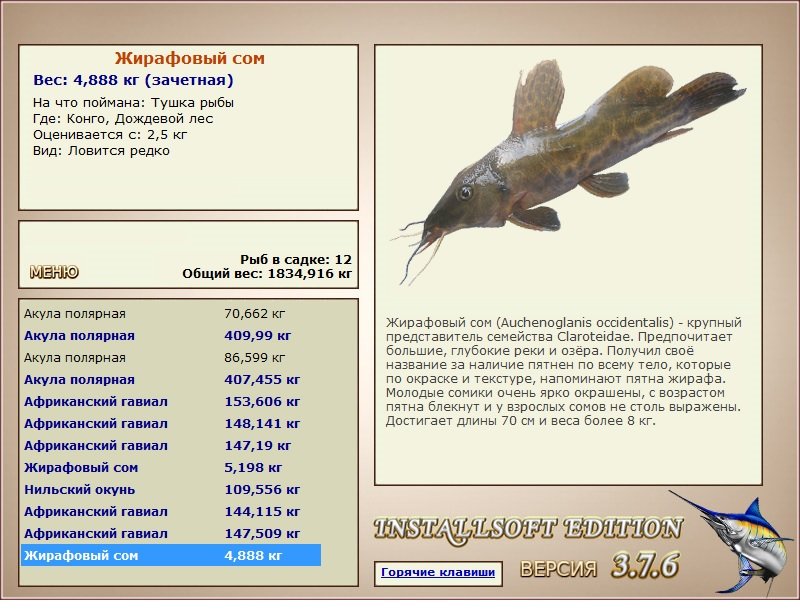Choose the Африканский гавиал 147,509 кг entry
The width and height of the screenshot is (800, 614).
[171, 533]
